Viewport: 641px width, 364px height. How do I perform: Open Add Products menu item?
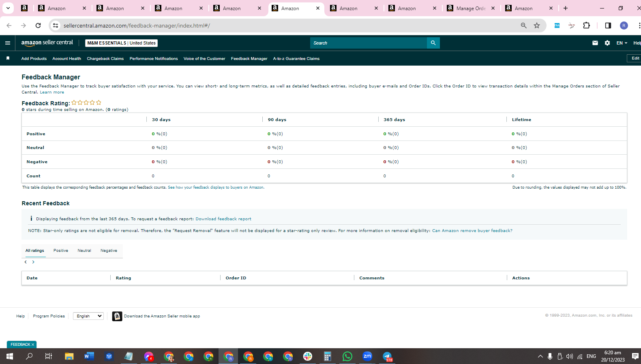pos(34,59)
